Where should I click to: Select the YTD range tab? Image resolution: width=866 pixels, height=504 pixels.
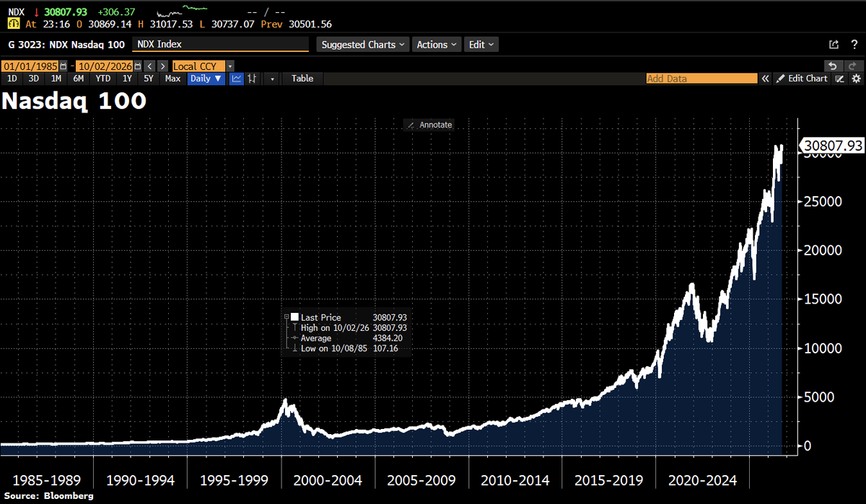[103, 79]
